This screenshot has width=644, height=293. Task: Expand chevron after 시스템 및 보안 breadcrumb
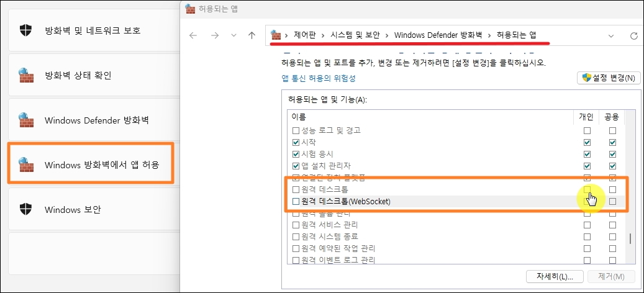[x=386, y=36]
